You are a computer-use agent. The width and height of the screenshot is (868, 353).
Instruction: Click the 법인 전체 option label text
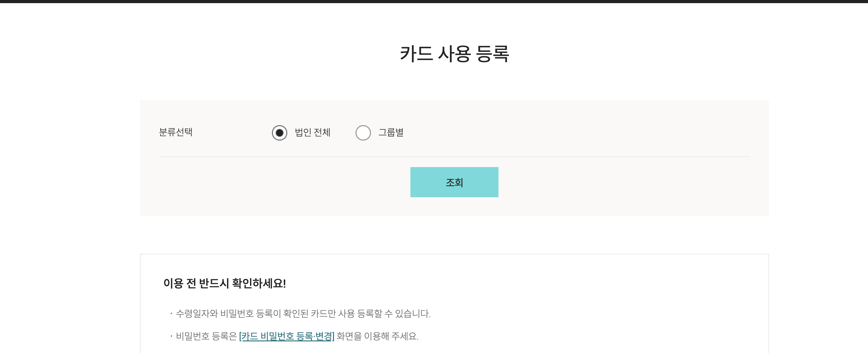tap(312, 133)
